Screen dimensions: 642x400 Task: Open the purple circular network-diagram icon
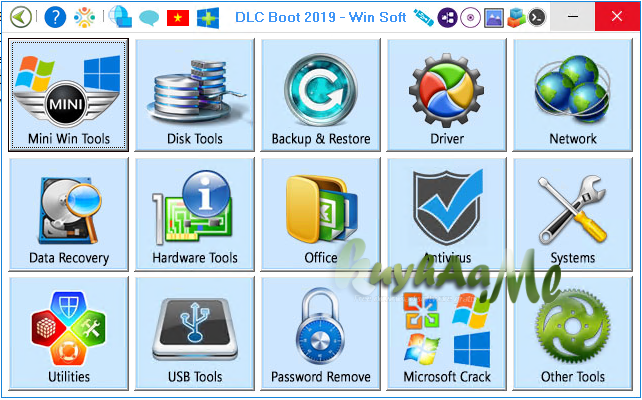coord(447,18)
